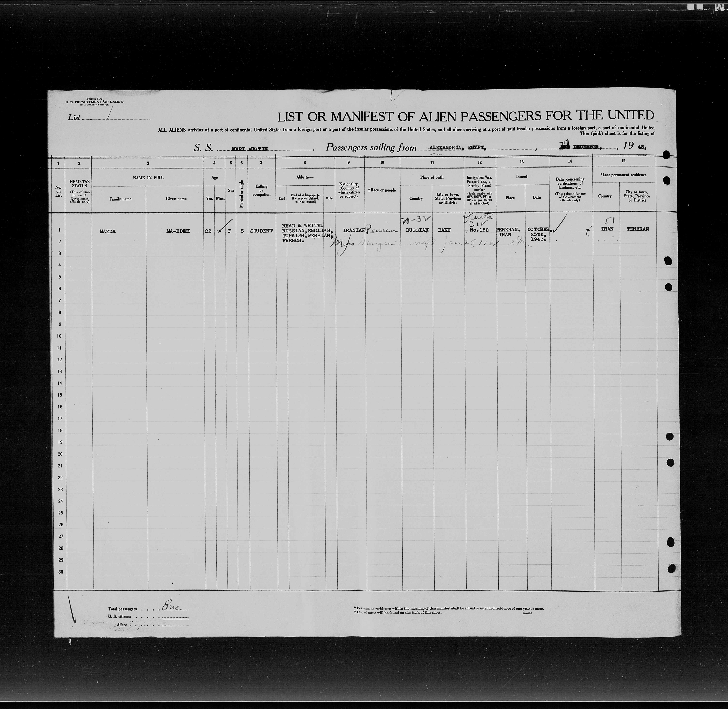This screenshot has width=728, height=709.
Task: Click the Calling or occupation header
Action: [x=261, y=190]
